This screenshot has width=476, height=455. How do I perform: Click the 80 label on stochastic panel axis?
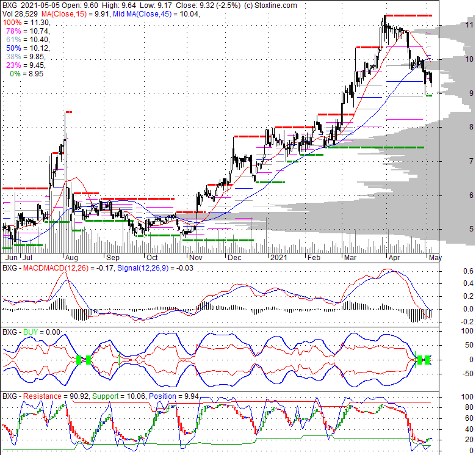pyautogui.click(x=469, y=407)
